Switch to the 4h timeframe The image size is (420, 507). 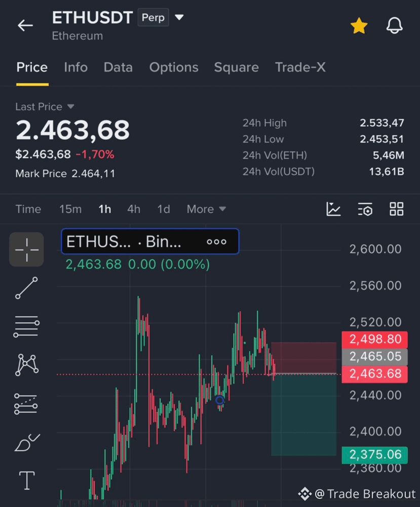coord(134,209)
